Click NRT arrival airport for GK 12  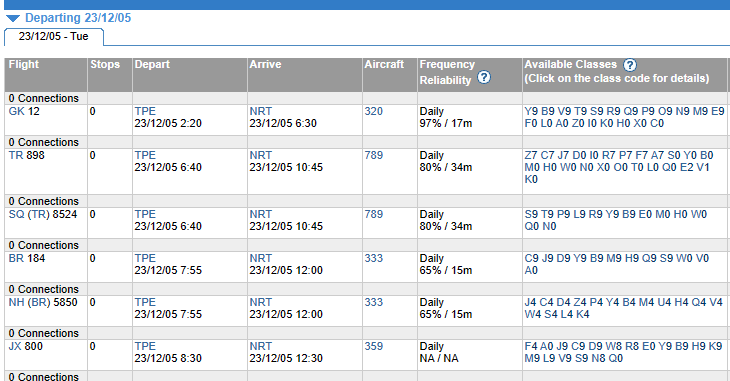[260, 111]
